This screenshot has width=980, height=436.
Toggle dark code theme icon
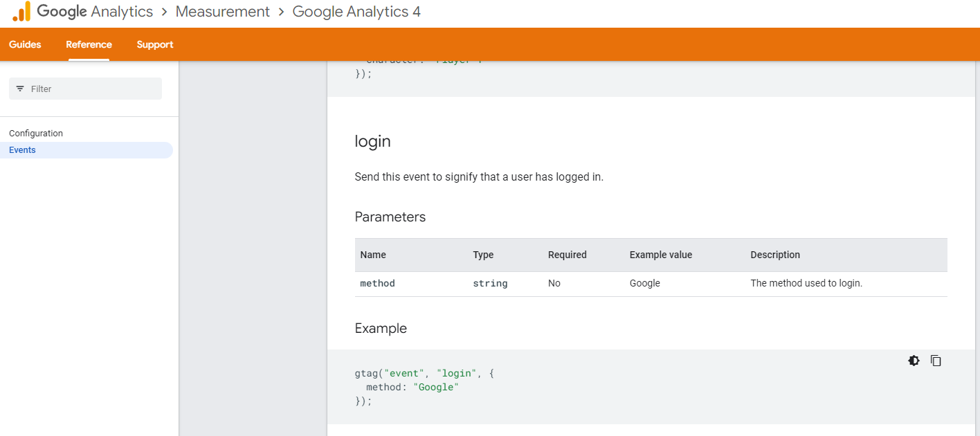pos(914,361)
